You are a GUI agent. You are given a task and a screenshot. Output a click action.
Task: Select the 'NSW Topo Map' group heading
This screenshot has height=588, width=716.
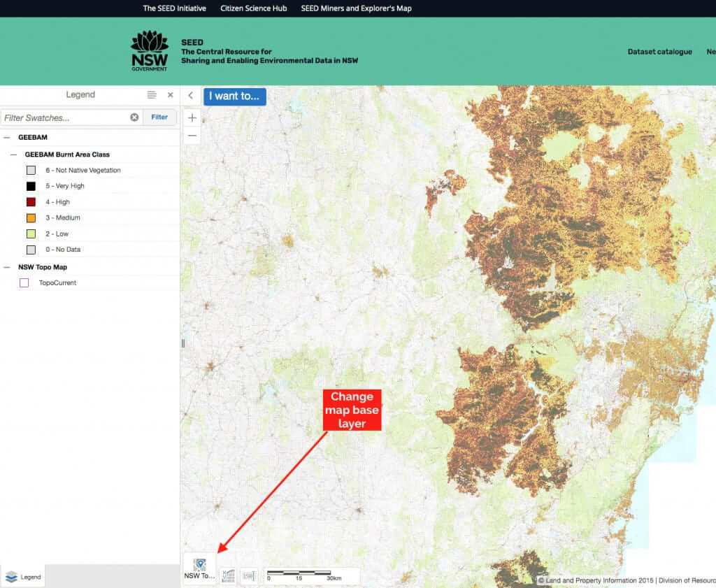[x=43, y=267]
